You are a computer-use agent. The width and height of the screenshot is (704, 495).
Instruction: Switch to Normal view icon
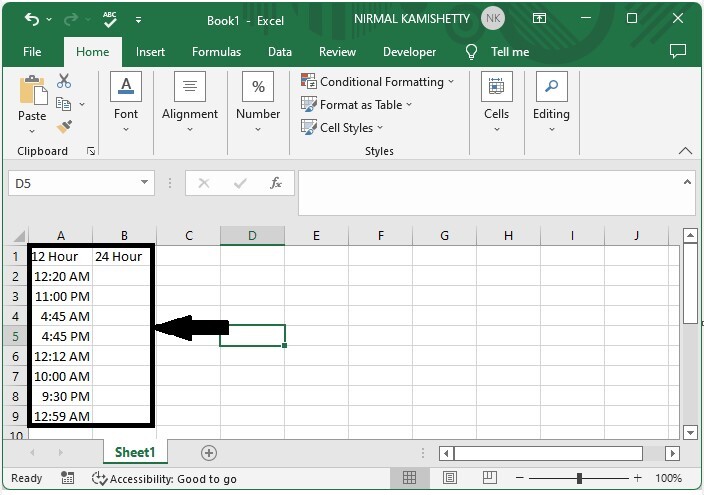click(409, 477)
